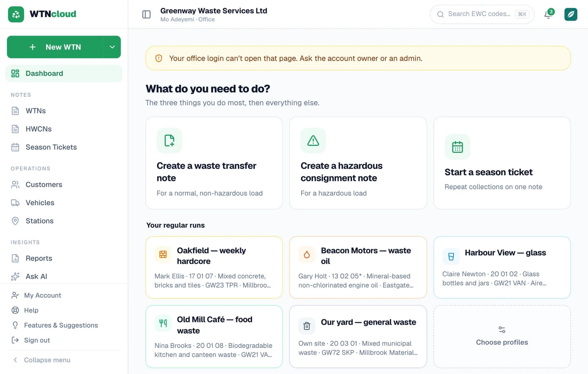Select Create a hazardous consignment note card
The width and height of the screenshot is (588, 374).
(358, 163)
